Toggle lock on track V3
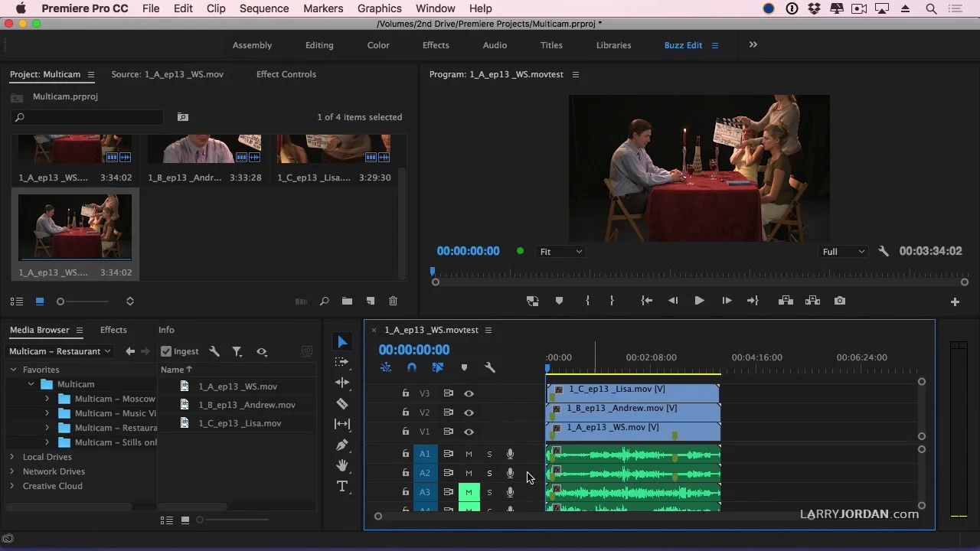980x551 pixels. pyautogui.click(x=405, y=393)
